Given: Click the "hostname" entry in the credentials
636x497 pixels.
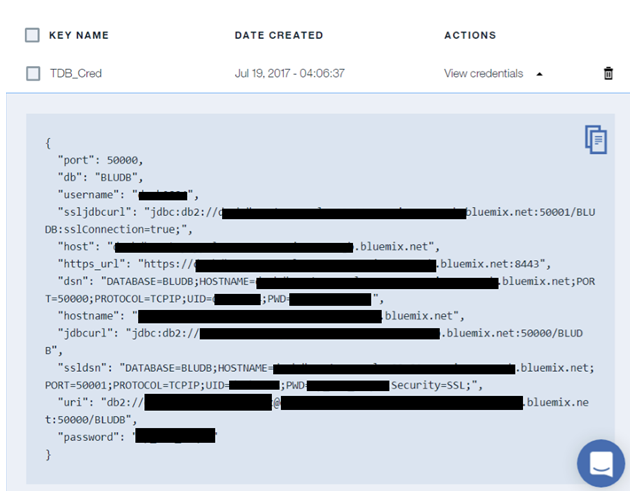Looking at the screenshot, I should pyautogui.click(x=95, y=316).
